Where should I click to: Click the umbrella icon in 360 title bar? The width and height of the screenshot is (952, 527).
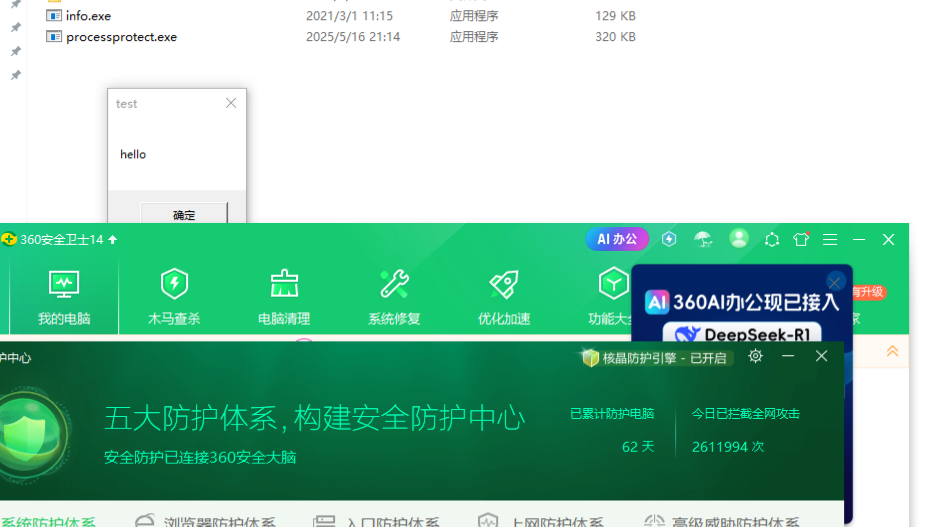(x=703, y=239)
